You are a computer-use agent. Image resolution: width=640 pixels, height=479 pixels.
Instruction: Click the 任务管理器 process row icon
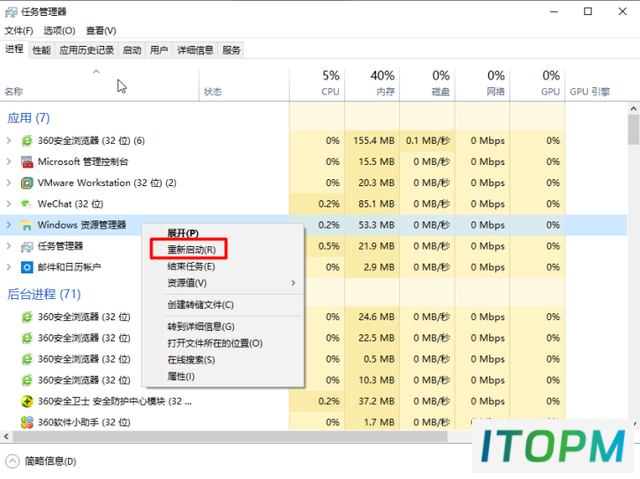27,246
